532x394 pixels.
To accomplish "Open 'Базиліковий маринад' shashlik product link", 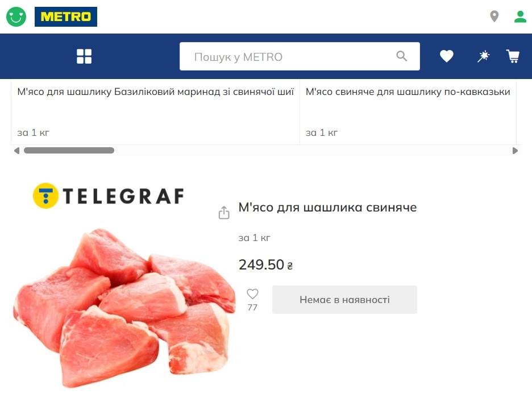I will 155,92.
